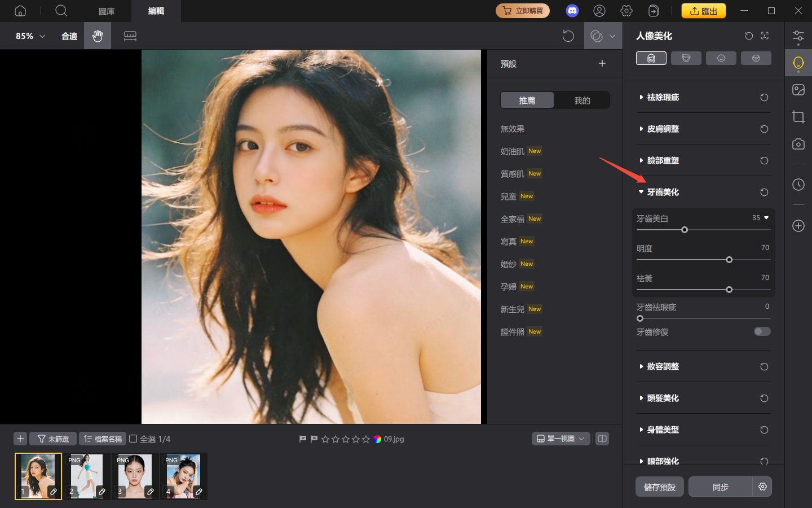
Task: Click the 明度 slider handle
Action: pos(729,260)
